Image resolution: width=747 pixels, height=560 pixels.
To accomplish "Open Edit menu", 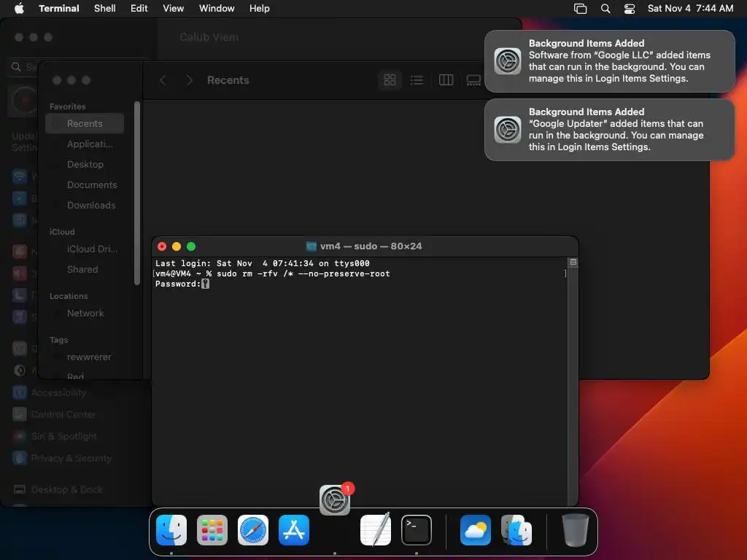I will [x=139, y=8].
